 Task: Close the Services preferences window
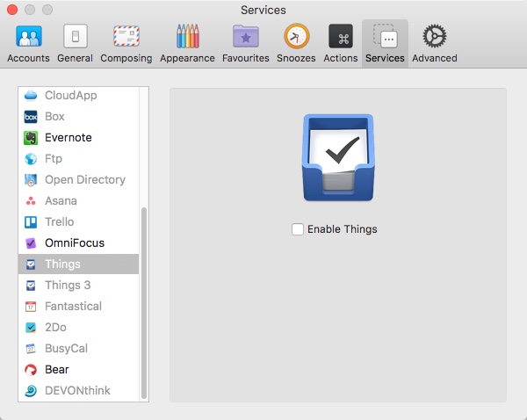[x=12, y=10]
